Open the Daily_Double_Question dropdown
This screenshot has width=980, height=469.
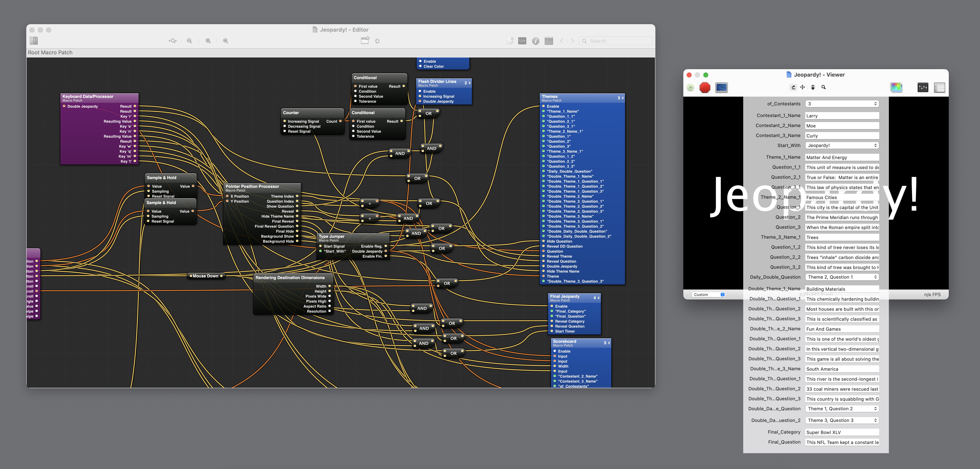point(842,277)
